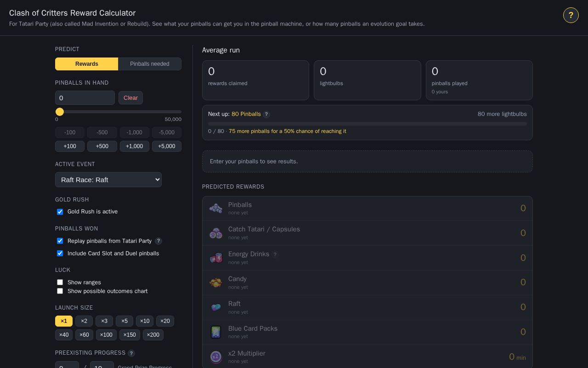The width and height of the screenshot is (588, 368).
Task: Click the Energy Drinks can icon
Action: (216, 258)
